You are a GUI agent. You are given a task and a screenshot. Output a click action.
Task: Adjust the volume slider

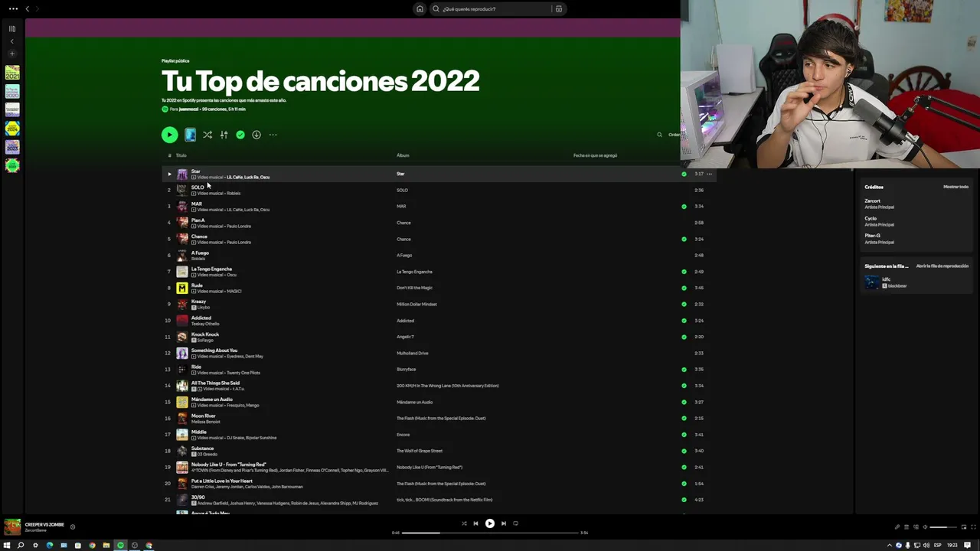click(x=942, y=527)
